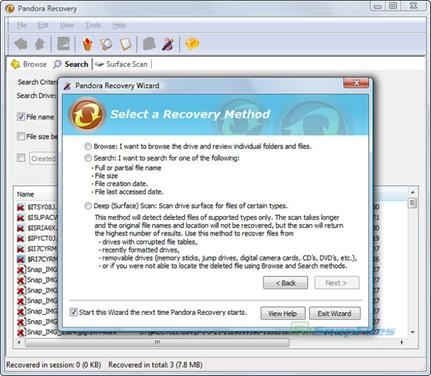The height and width of the screenshot is (376, 431).
Task: Select the Browse recovery method radio
Action: point(88,146)
